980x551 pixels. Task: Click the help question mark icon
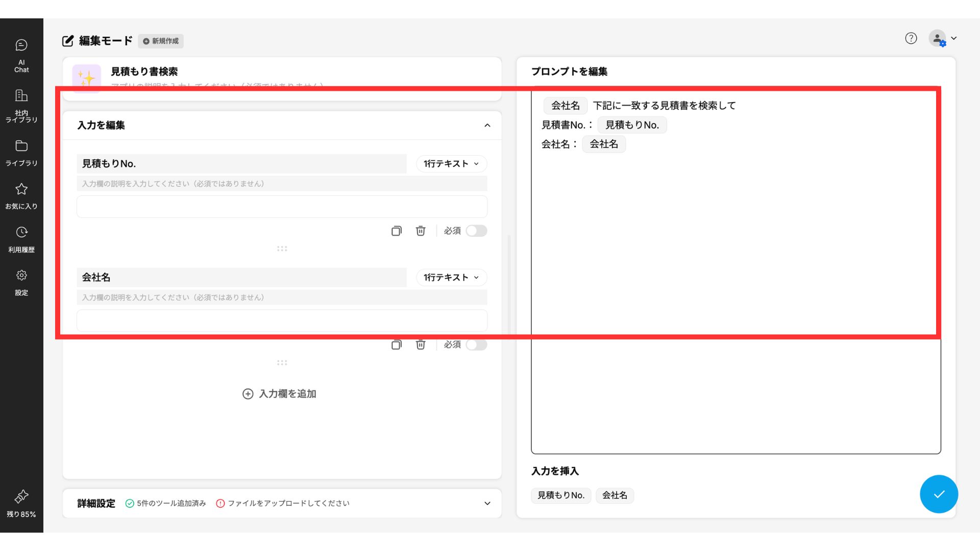[x=911, y=38]
